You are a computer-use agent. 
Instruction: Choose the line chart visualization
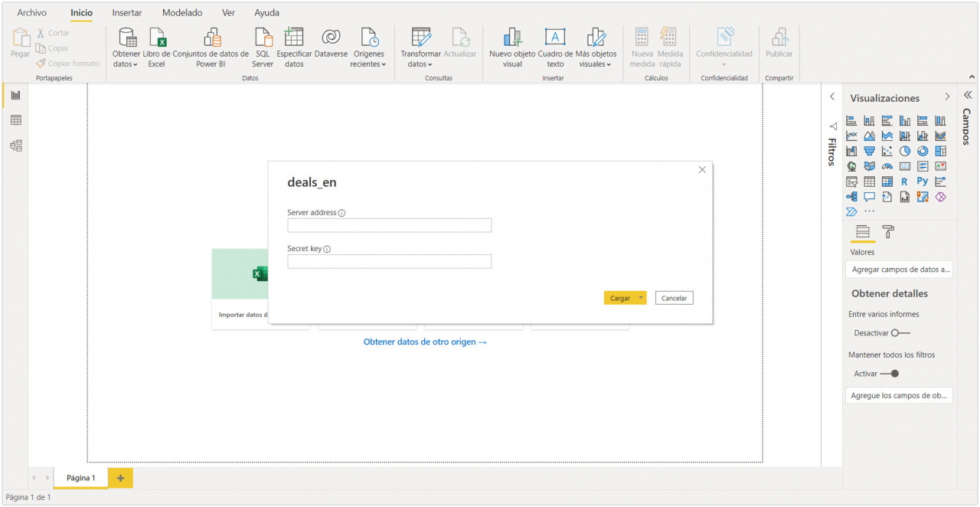(851, 136)
